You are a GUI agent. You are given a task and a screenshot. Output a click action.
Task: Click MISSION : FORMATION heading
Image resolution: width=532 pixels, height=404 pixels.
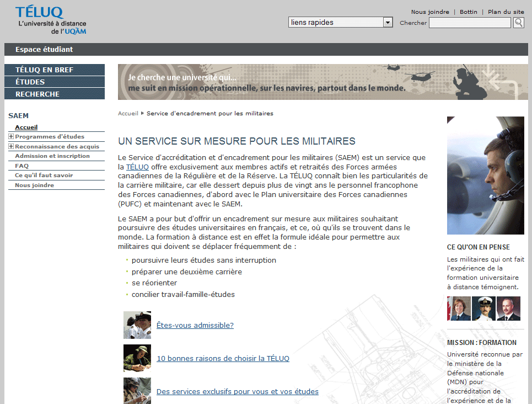pyautogui.click(x=482, y=343)
